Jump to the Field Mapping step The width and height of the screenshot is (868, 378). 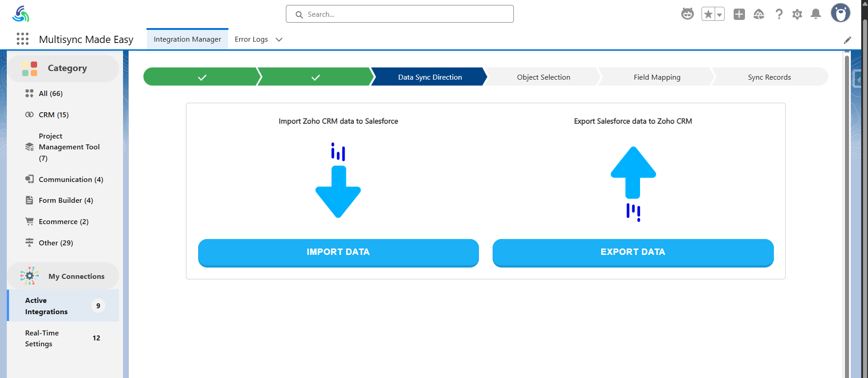click(x=657, y=77)
